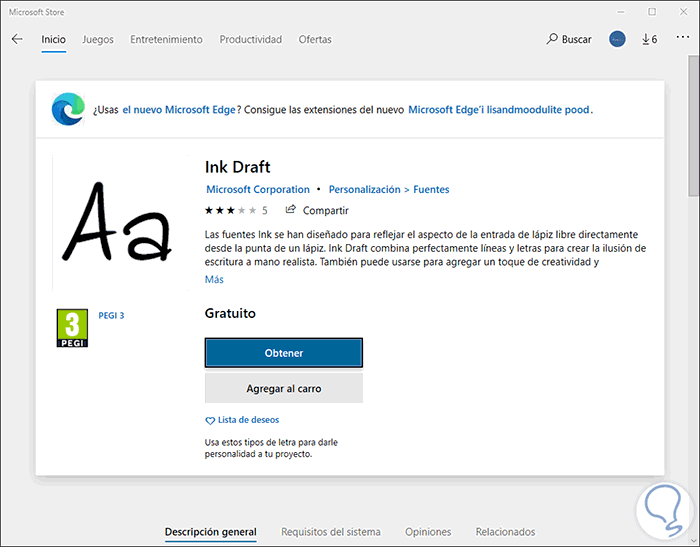Switch to the Inicio tab
Image resolution: width=700 pixels, height=547 pixels.
coord(54,39)
